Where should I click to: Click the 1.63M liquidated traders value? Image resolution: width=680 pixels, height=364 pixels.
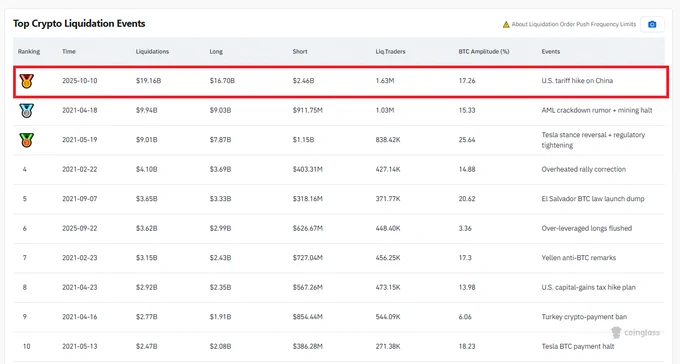click(x=385, y=81)
